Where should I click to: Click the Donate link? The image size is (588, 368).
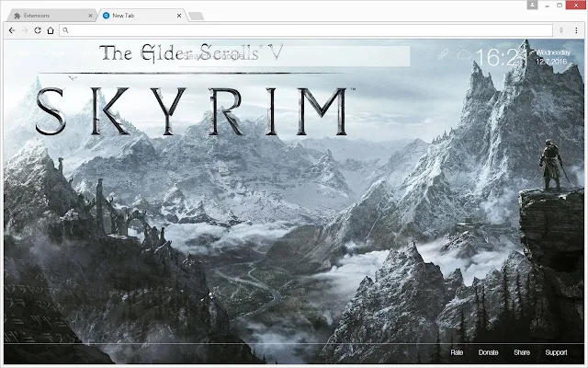[x=488, y=352]
